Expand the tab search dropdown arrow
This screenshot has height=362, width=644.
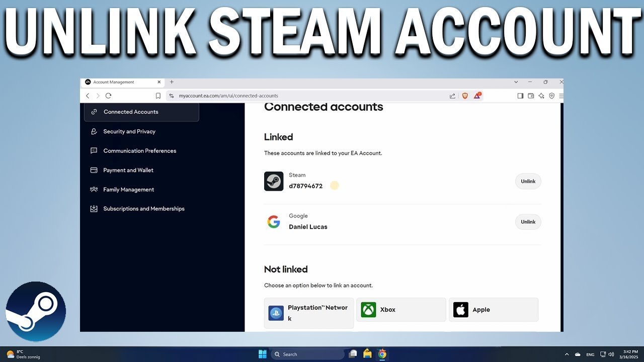point(516,82)
